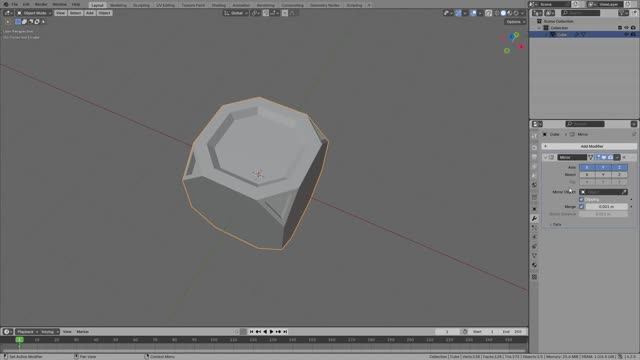The image size is (640, 360).
Task: Select wireframe viewport shading
Action: (497, 13)
